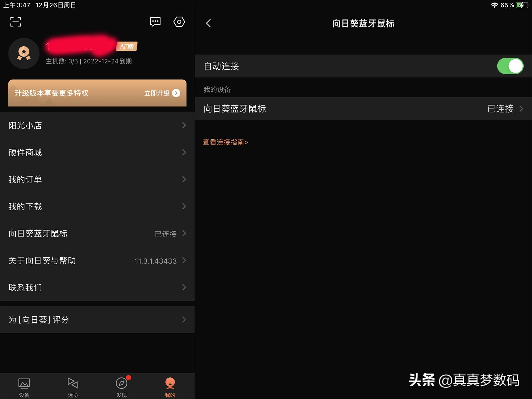Image resolution: width=532 pixels, height=399 pixels.
Task: Open the settings gear icon
Action: coord(179,22)
